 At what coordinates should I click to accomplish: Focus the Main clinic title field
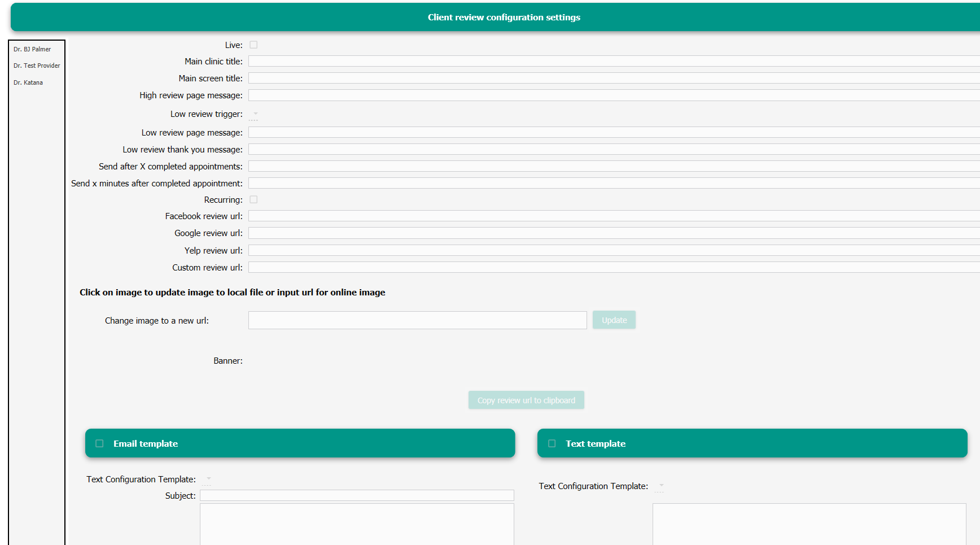point(614,61)
